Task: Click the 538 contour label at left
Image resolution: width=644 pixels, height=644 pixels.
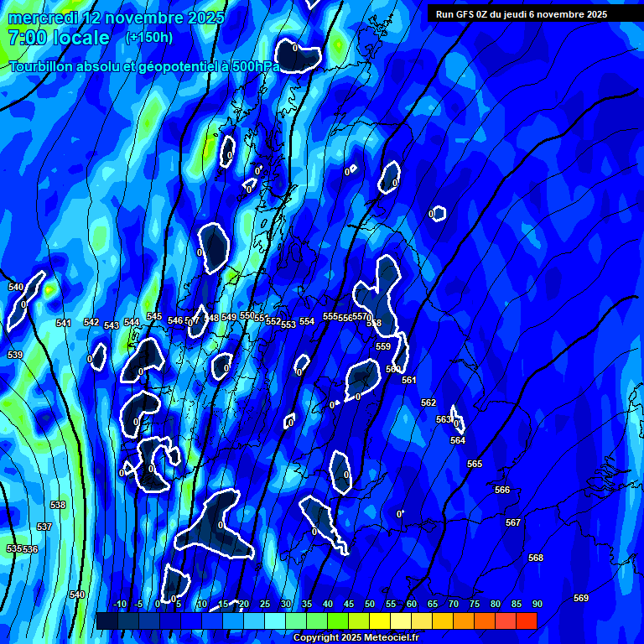Action: pos(58,506)
